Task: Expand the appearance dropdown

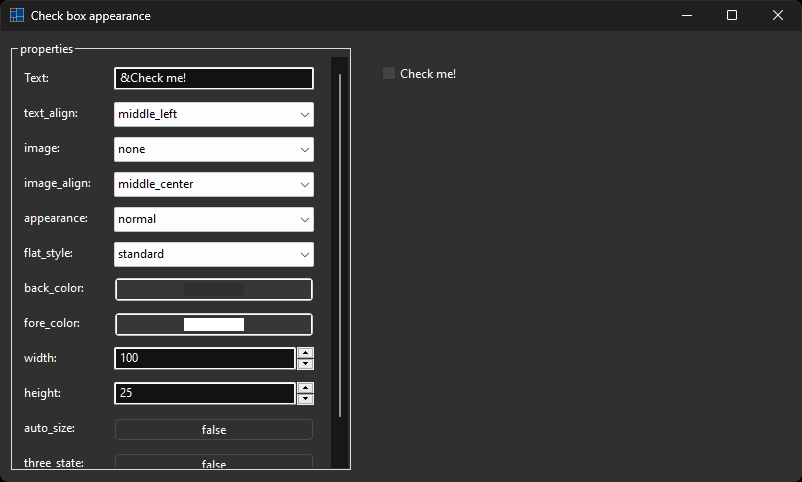Action: point(214,219)
